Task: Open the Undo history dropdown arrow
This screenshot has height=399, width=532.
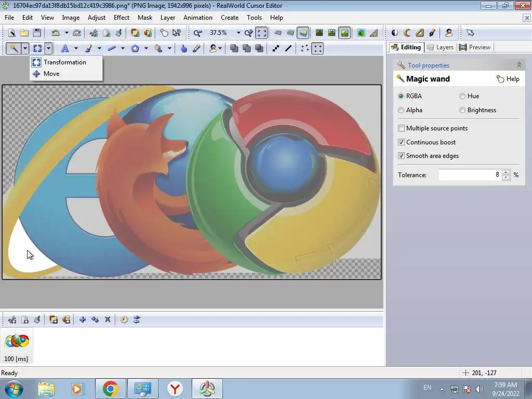Action: click(x=66, y=33)
